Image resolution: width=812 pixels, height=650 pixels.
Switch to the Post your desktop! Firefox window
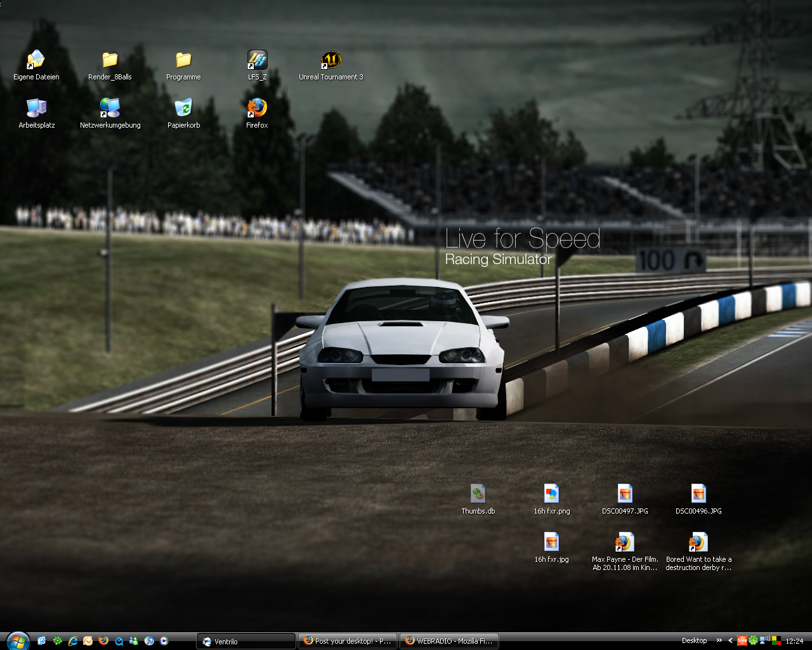[x=348, y=641]
